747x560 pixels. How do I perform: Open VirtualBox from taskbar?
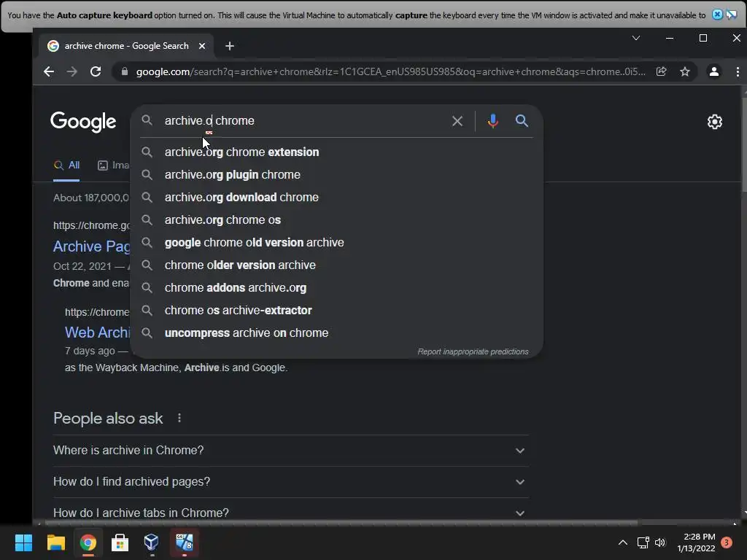click(152, 542)
